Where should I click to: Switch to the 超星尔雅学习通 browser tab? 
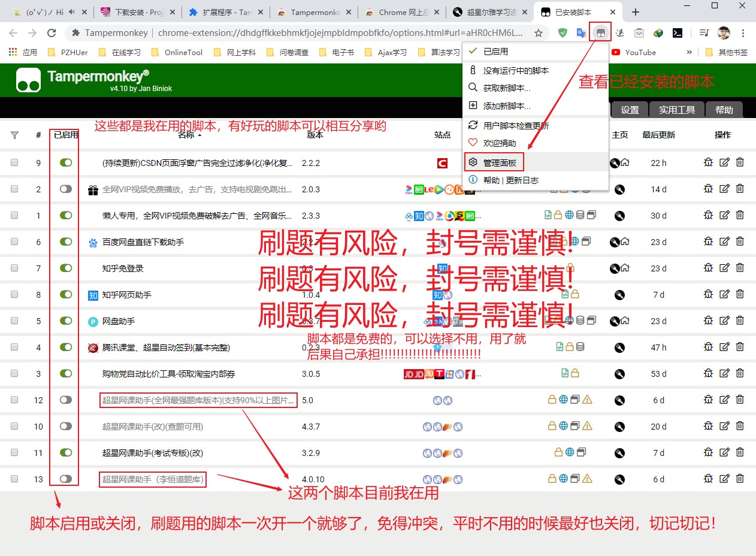[x=489, y=12]
